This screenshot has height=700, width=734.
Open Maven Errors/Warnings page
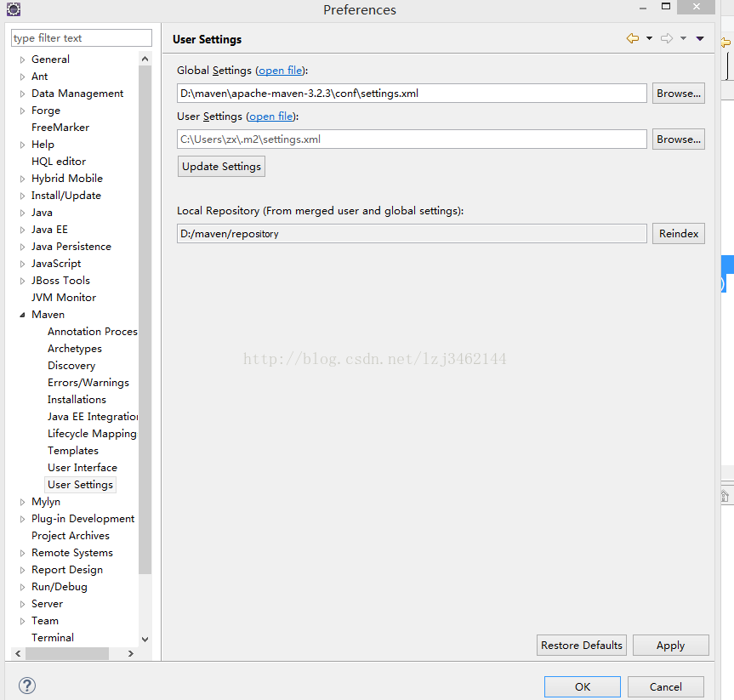click(88, 383)
